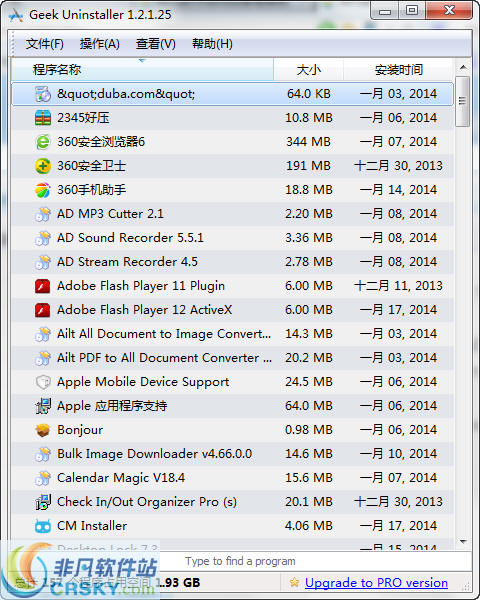This screenshot has height=600, width=480.
Task: Click the Calendar Magic V18.4 icon
Action: click(42, 478)
